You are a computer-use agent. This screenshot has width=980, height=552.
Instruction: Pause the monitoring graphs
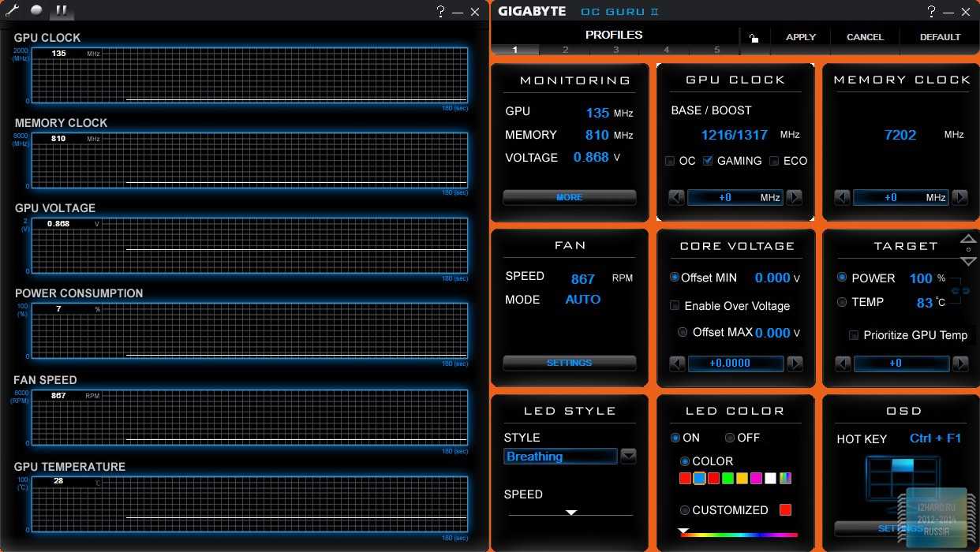[61, 11]
